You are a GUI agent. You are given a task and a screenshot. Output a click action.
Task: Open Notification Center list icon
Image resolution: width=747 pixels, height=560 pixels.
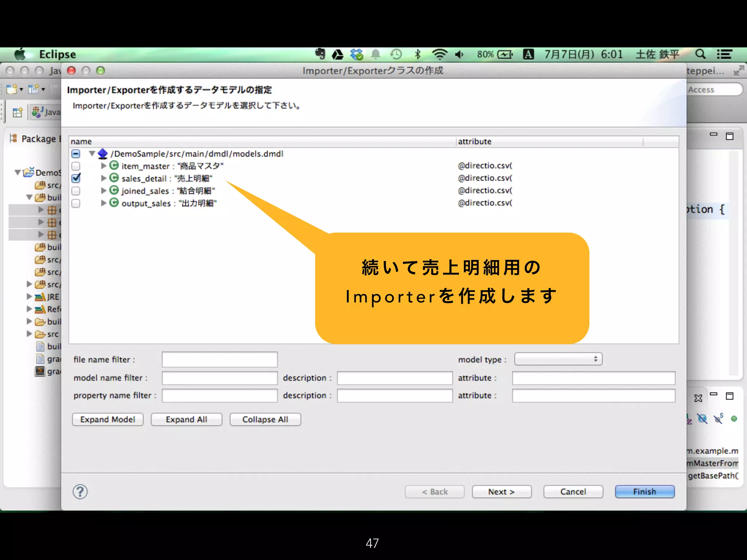[724, 54]
